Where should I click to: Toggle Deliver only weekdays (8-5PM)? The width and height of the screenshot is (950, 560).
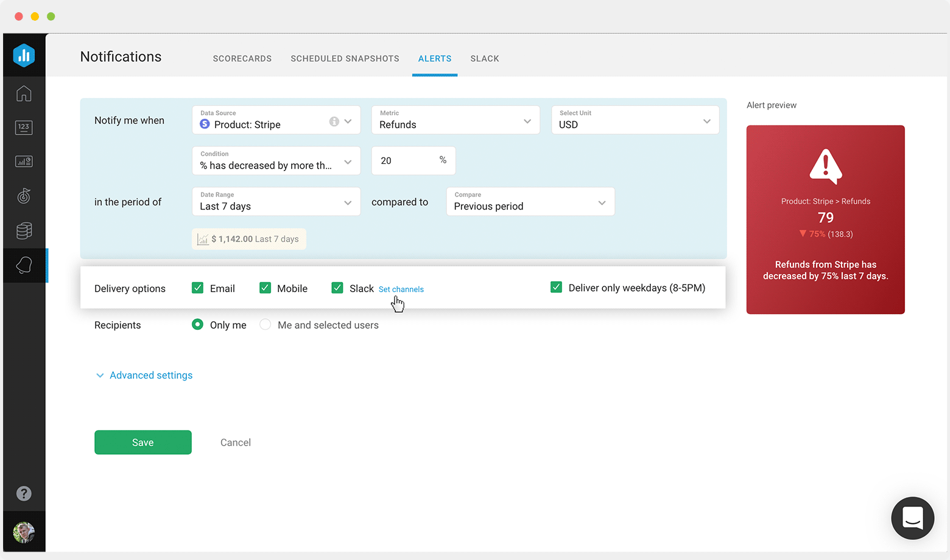[556, 287]
